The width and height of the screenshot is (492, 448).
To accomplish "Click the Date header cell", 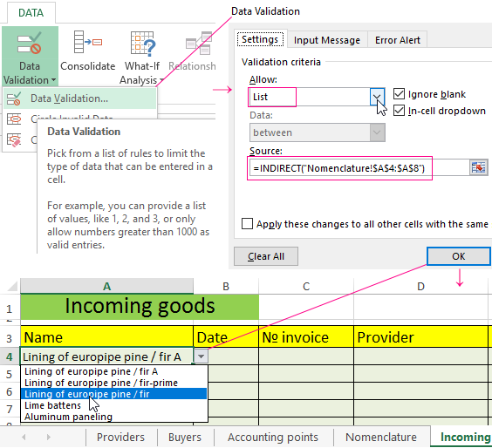I will click(x=226, y=337).
